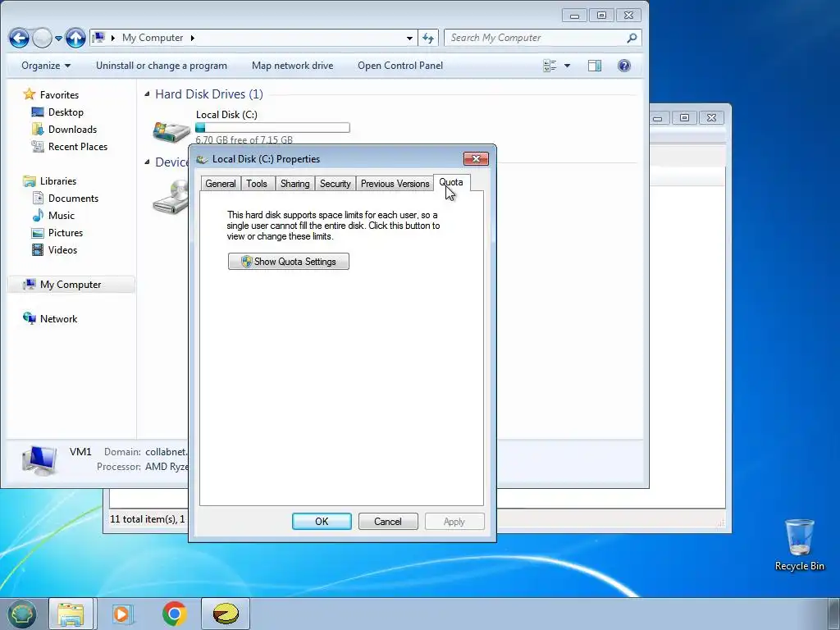Close the Local Disk Properties dialog

pyautogui.click(x=476, y=158)
